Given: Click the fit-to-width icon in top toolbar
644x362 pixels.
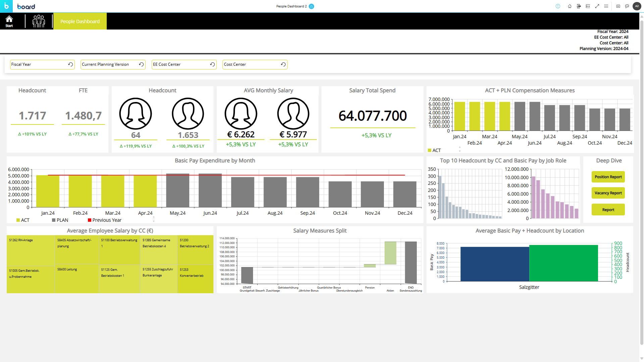Looking at the screenshot, I should 588,6.
